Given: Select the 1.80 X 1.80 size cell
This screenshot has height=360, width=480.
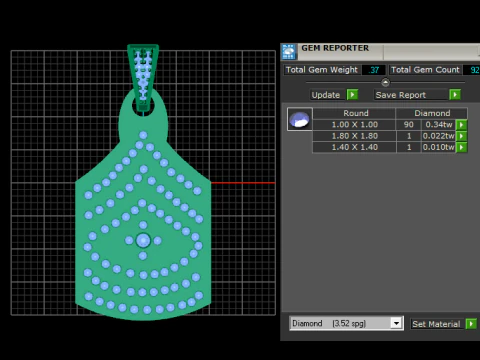Looking at the screenshot, I should (x=354, y=136).
